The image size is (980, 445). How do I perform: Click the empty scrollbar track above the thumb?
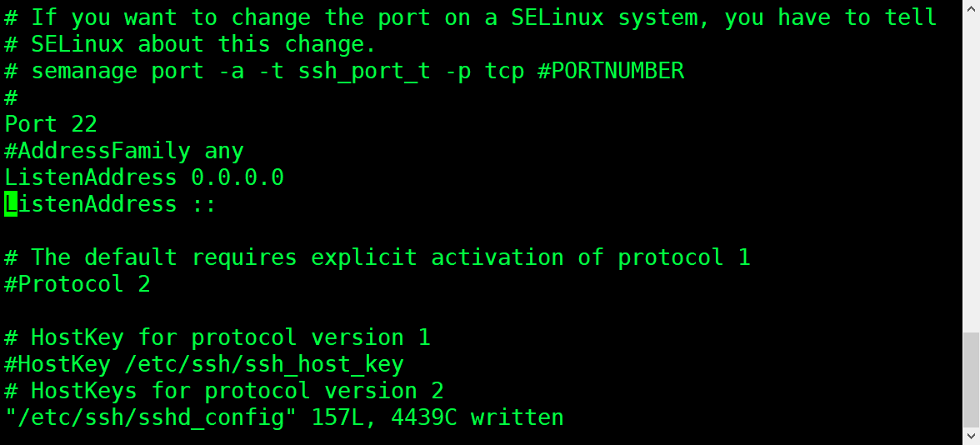[972, 167]
